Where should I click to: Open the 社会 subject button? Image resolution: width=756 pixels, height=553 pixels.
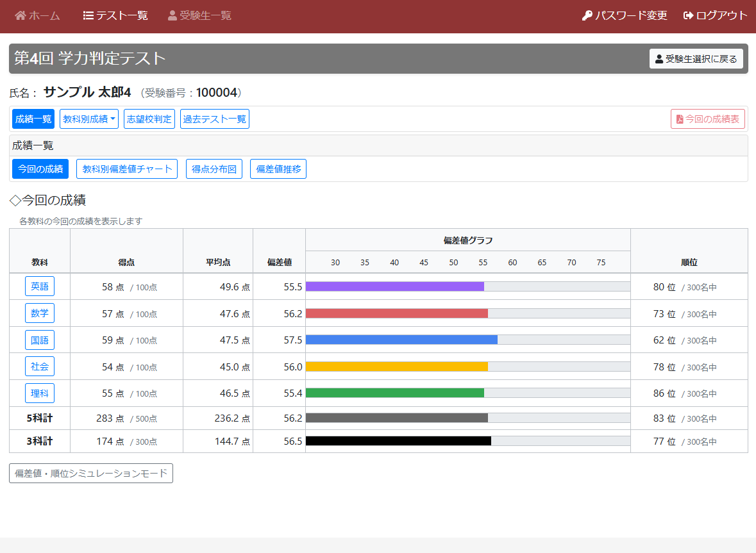(x=40, y=367)
